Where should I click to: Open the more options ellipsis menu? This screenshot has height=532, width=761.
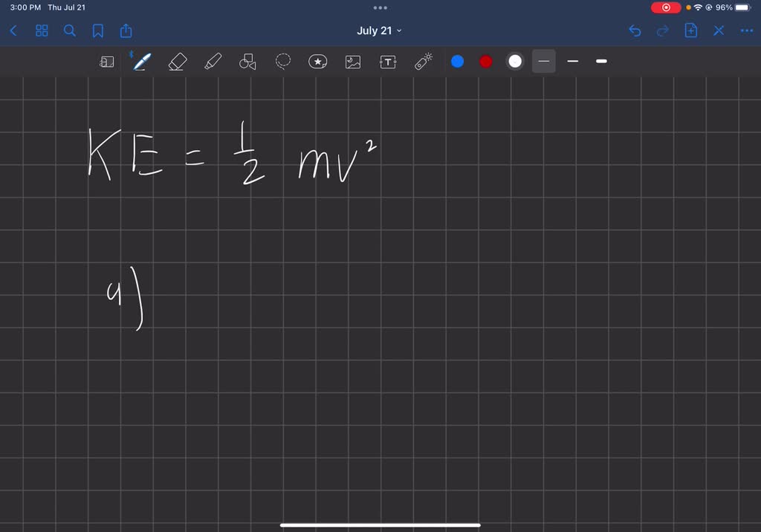[x=746, y=31]
